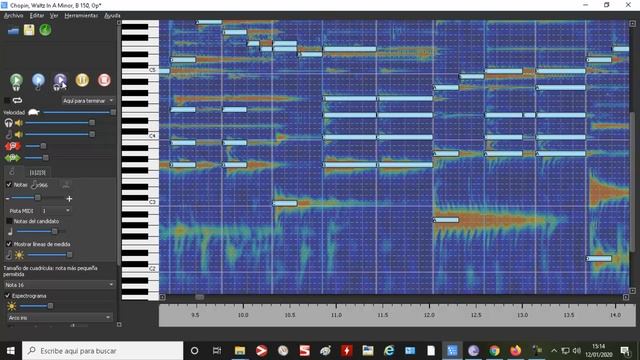Adjust the spectrogram brightness slider
The height and width of the screenshot is (360, 640).
[x=36, y=306]
